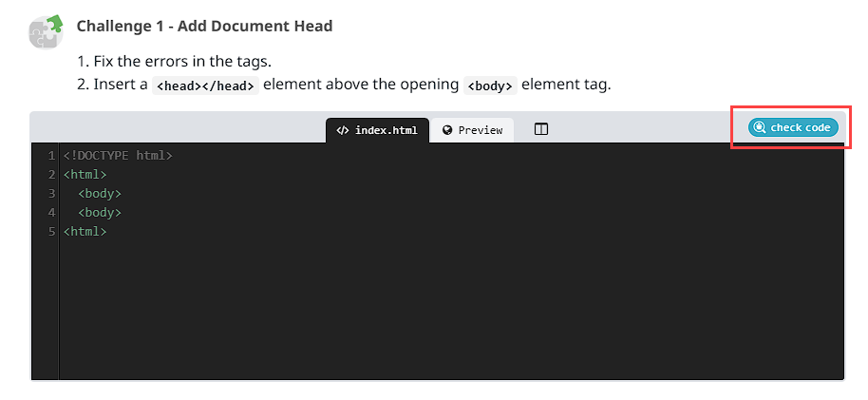Click the second body tag on line 4
868x400 pixels.
100,212
